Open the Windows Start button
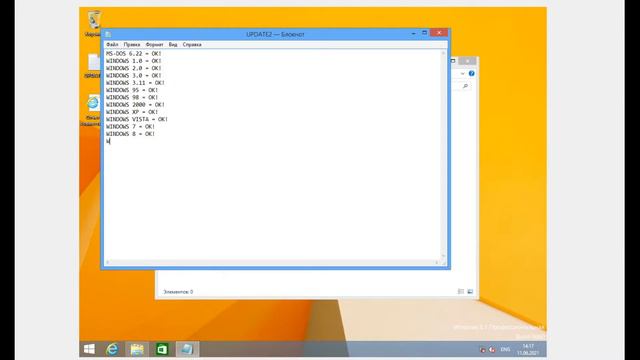The width and height of the screenshot is (640, 360). tap(89, 349)
